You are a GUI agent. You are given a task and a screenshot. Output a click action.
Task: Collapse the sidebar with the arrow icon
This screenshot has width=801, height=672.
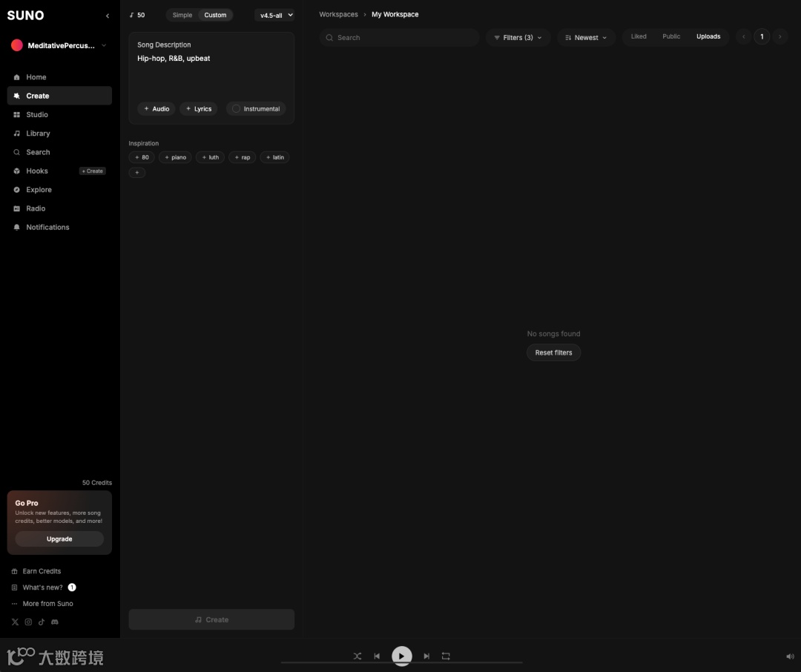pyautogui.click(x=108, y=16)
